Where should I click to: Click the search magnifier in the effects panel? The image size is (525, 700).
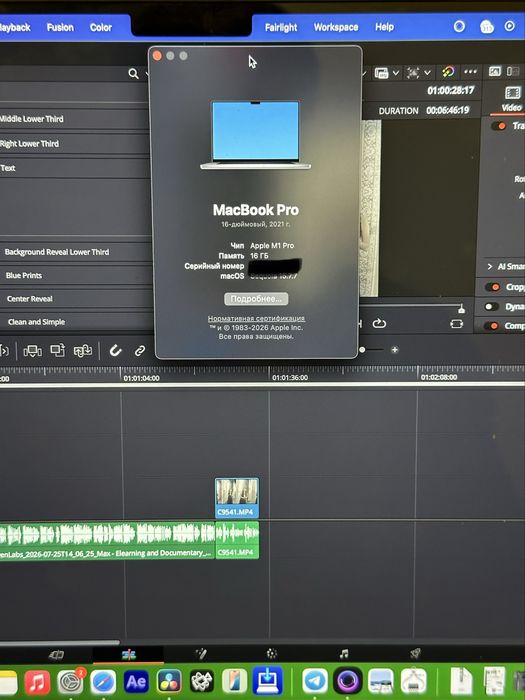(x=133, y=73)
